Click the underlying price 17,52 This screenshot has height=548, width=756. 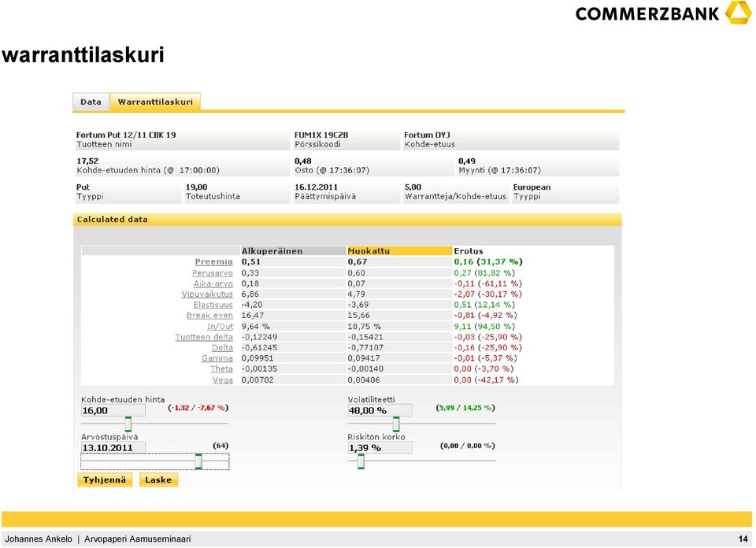tap(87, 161)
